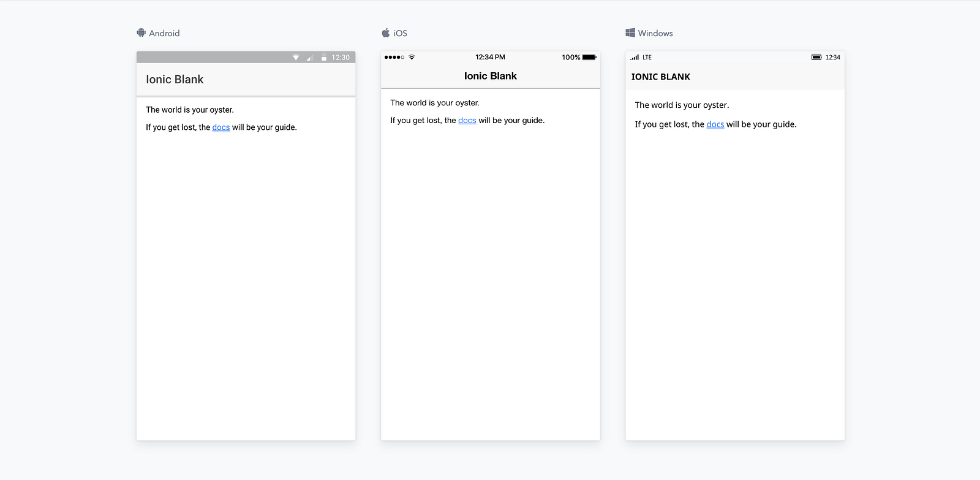980x480 pixels.
Task: Click the uppercase IONIC BLANK Windows title
Action: [660, 77]
